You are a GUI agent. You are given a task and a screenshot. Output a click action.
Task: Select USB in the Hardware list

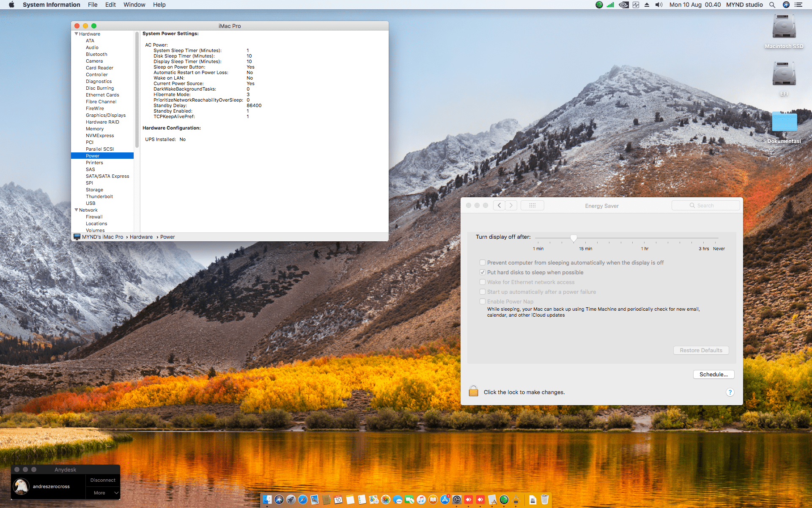91,203
